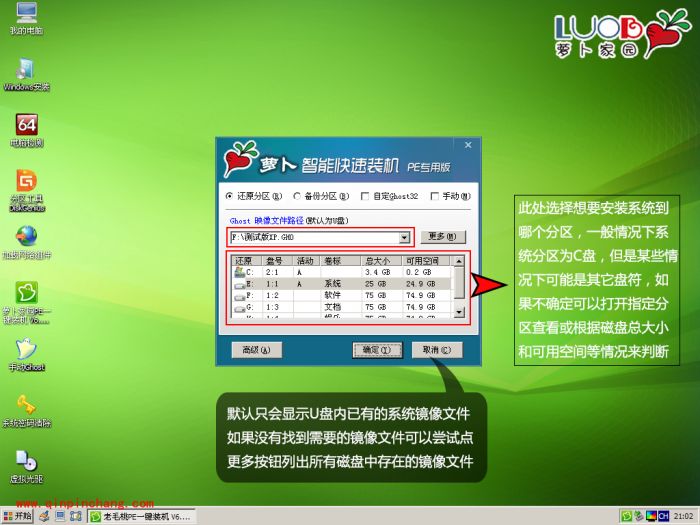Click the Ghost 映像文件路径 label
The width and height of the screenshot is (700, 525).
pyautogui.click(x=267, y=221)
